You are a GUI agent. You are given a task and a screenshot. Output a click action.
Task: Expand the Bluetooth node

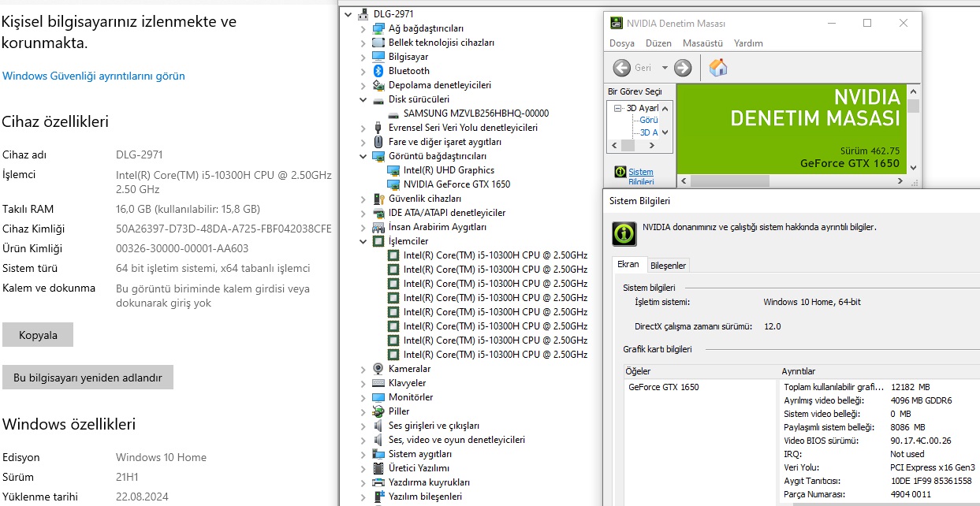pyautogui.click(x=363, y=71)
